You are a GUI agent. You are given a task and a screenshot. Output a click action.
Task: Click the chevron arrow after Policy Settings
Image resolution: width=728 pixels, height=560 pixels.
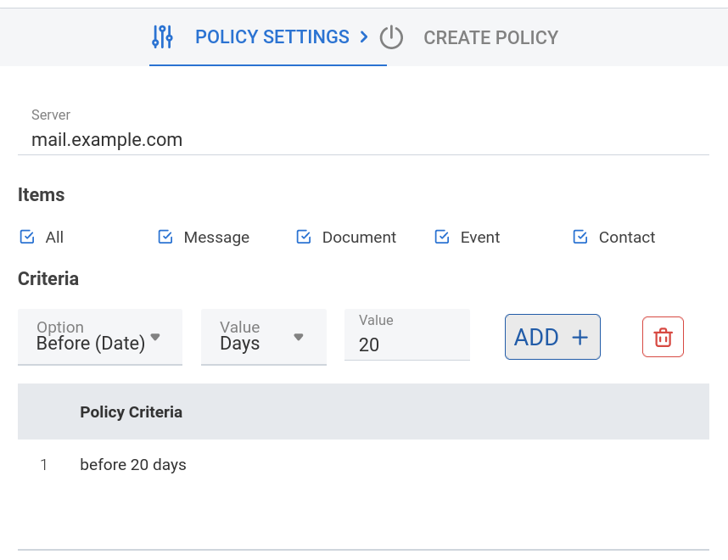click(x=364, y=37)
